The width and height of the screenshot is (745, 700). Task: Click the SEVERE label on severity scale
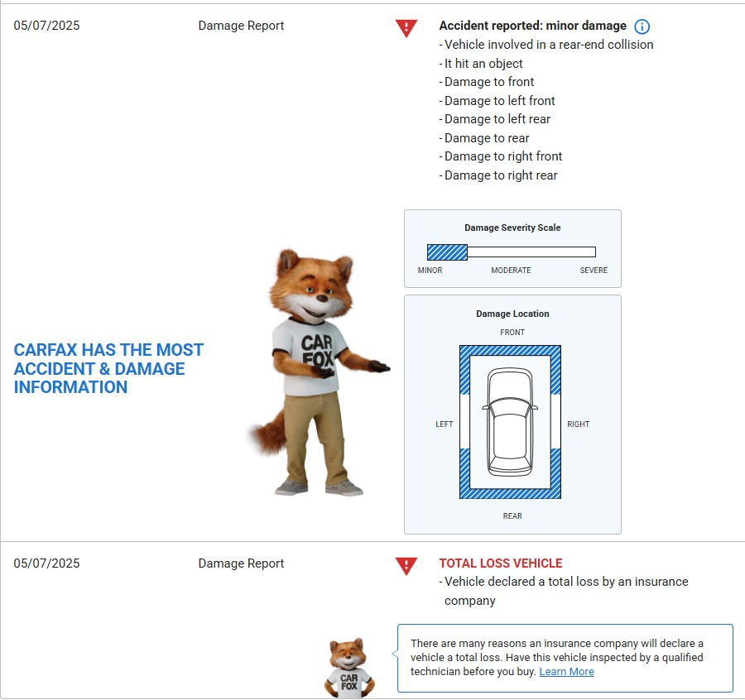(x=594, y=271)
